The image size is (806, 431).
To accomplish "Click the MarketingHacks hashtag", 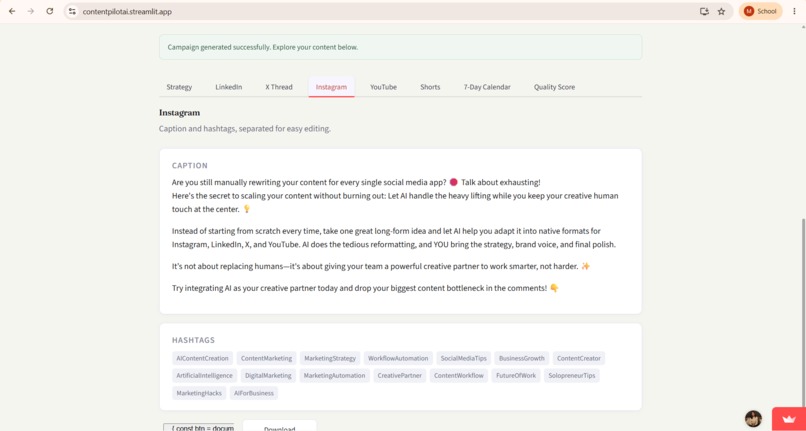I will [x=199, y=393].
